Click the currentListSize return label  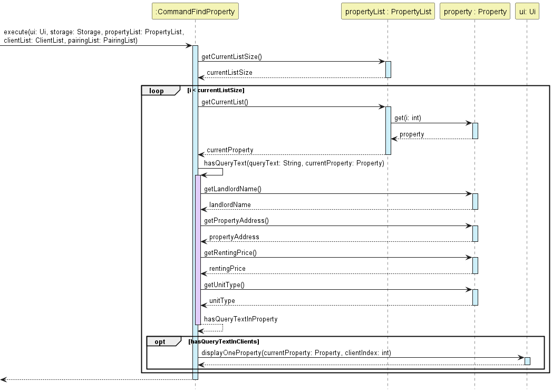[229, 73]
